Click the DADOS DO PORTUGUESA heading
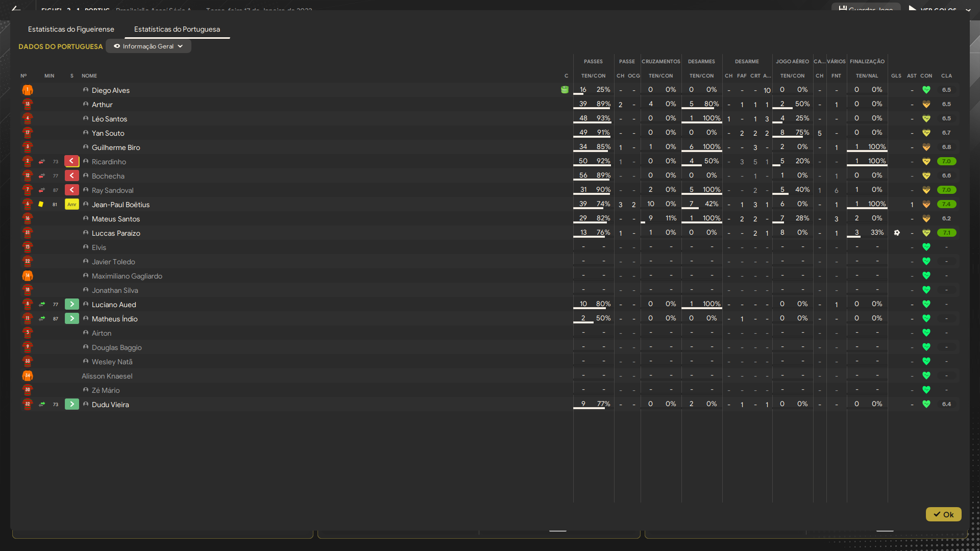Image resolution: width=980 pixels, height=551 pixels. point(61,46)
